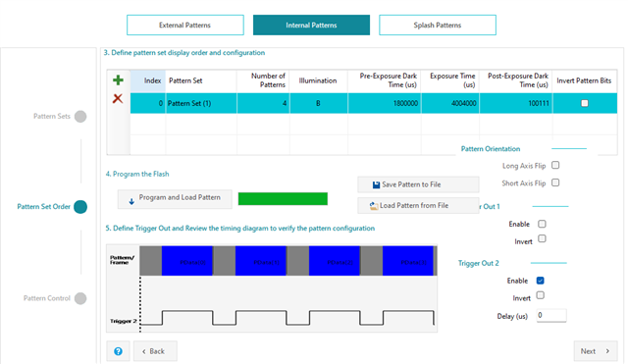Viewport: 628px width, 364px height.
Task: Click the Pattern Set Order sidebar label
Action: coord(43,207)
